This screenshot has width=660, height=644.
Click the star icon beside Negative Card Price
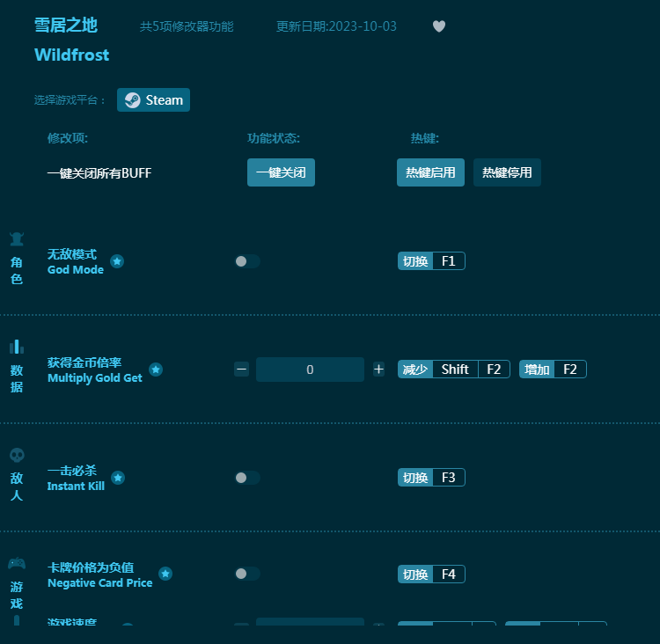point(165,574)
